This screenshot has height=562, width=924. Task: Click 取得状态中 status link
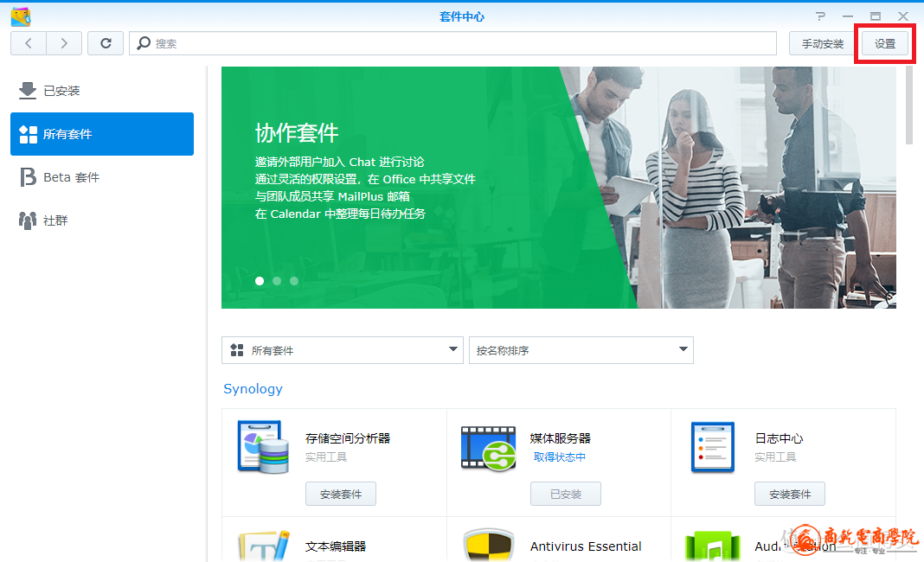559,457
